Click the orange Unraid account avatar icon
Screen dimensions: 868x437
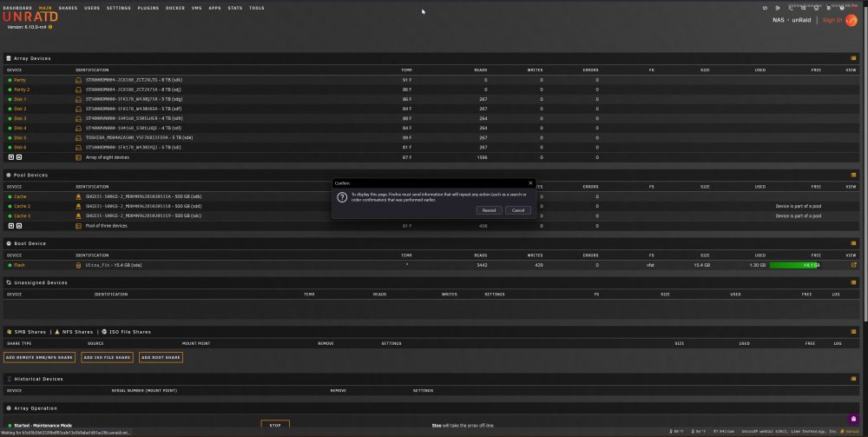[x=851, y=20]
